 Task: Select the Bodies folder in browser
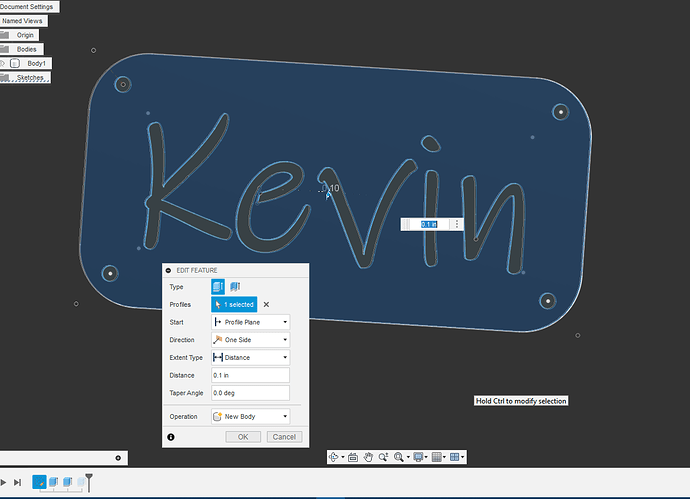coord(26,49)
